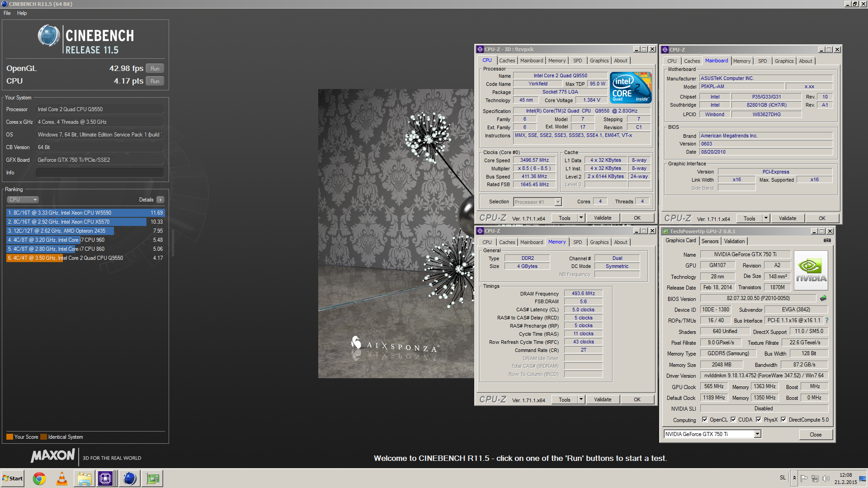Viewport: 868px width, 488px height.
Task: Show hidden system tray icons
Action: [x=794, y=478]
